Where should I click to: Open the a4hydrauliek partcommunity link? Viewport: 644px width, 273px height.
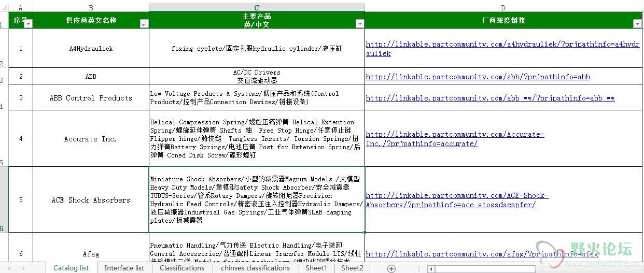(x=502, y=49)
